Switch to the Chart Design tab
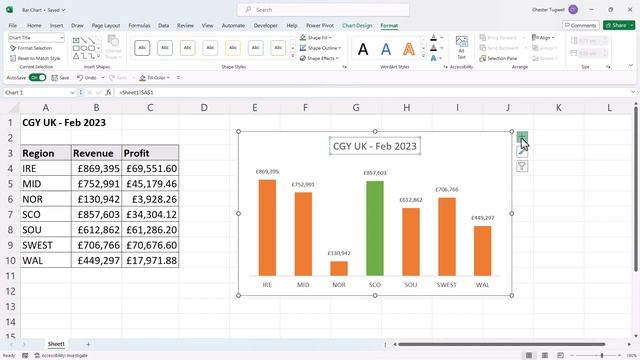The image size is (640, 360). pyautogui.click(x=357, y=25)
